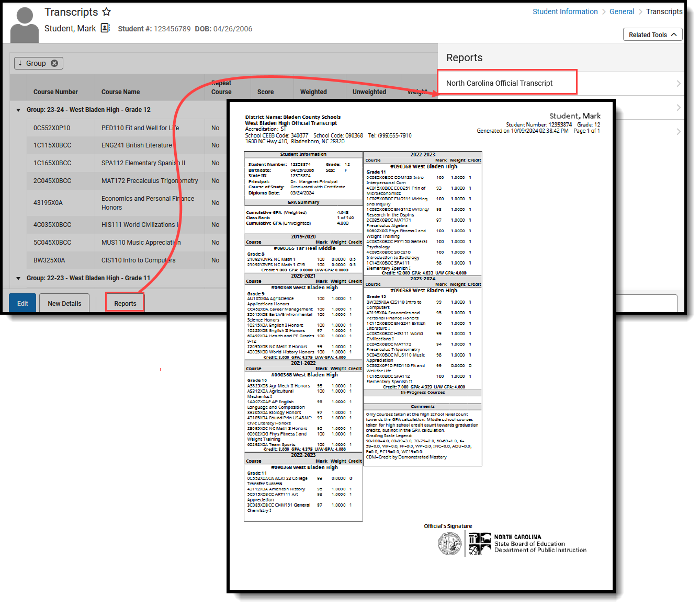Click the North Carolina state seal on transcript
The height and width of the screenshot is (608, 700).
pyautogui.click(x=450, y=544)
